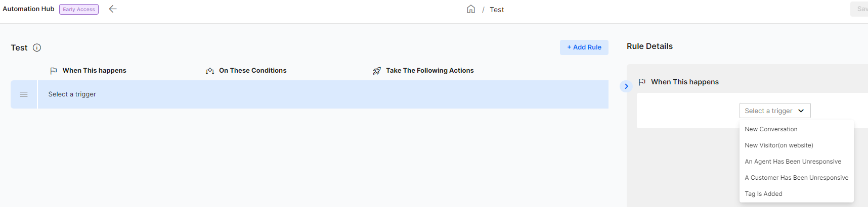Grab the rule row drag handle icon

pos(24,94)
